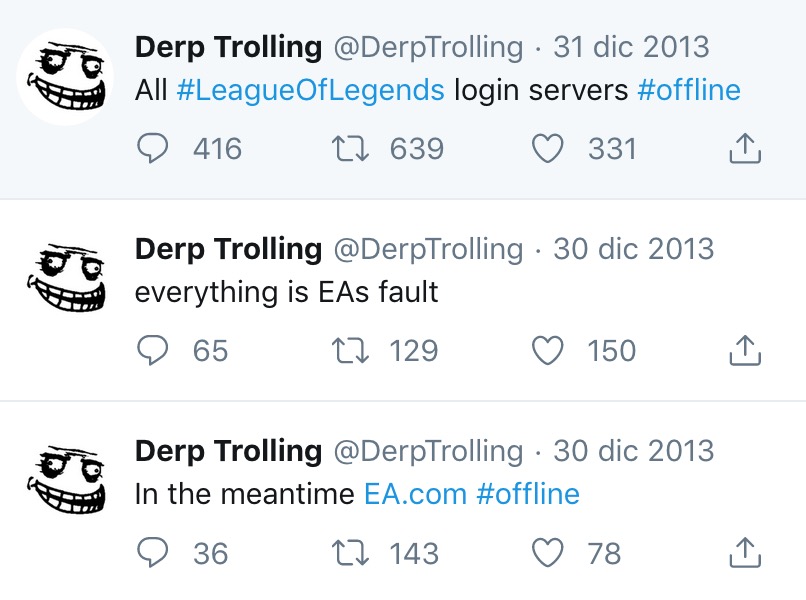Viewport: 806px width, 600px height.
Task: Share the League of Legends login servers tweet
Action: (745, 149)
